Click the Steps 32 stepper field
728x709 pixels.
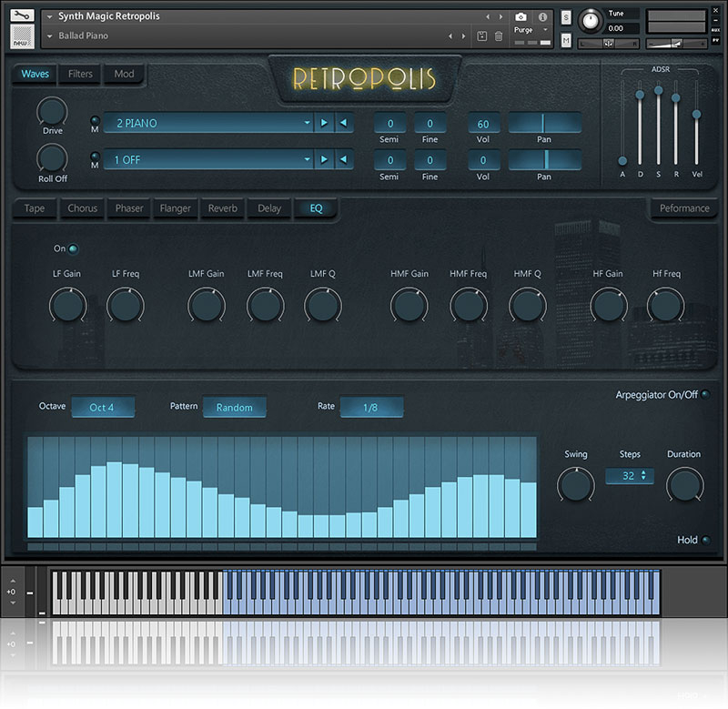pos(629,475)
